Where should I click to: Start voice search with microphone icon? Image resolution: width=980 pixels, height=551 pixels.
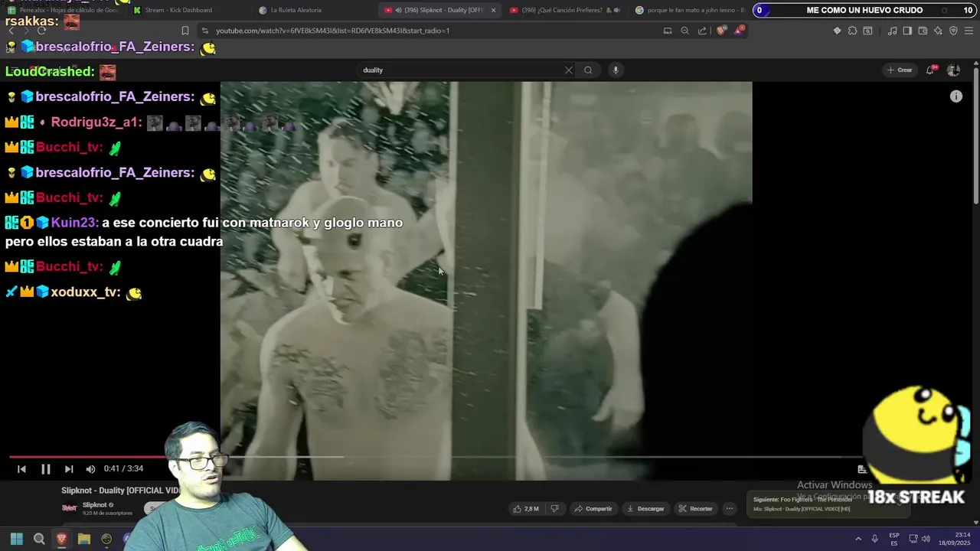tap(615, 70)
